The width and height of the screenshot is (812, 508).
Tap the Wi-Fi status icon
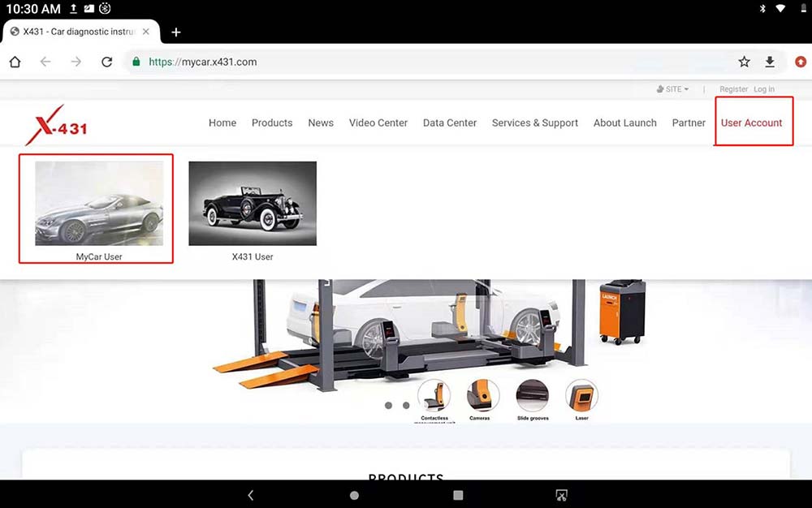click(780, 8)
